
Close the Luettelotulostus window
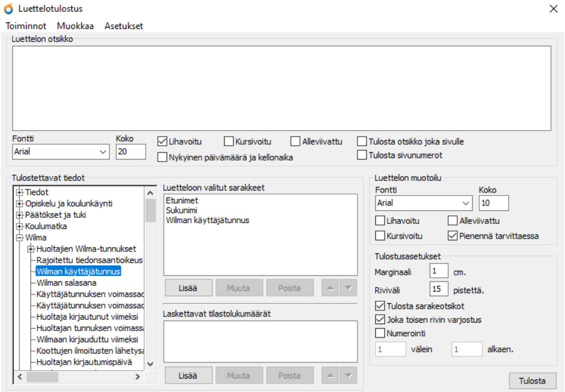coord(554,8)
